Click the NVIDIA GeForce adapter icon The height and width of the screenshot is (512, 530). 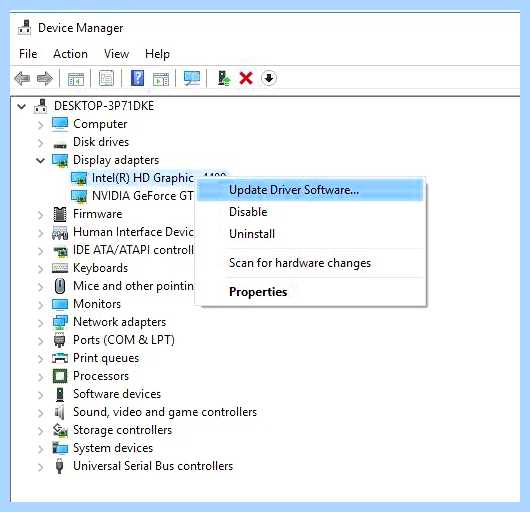pyautogui.click(x=79, y=196)
